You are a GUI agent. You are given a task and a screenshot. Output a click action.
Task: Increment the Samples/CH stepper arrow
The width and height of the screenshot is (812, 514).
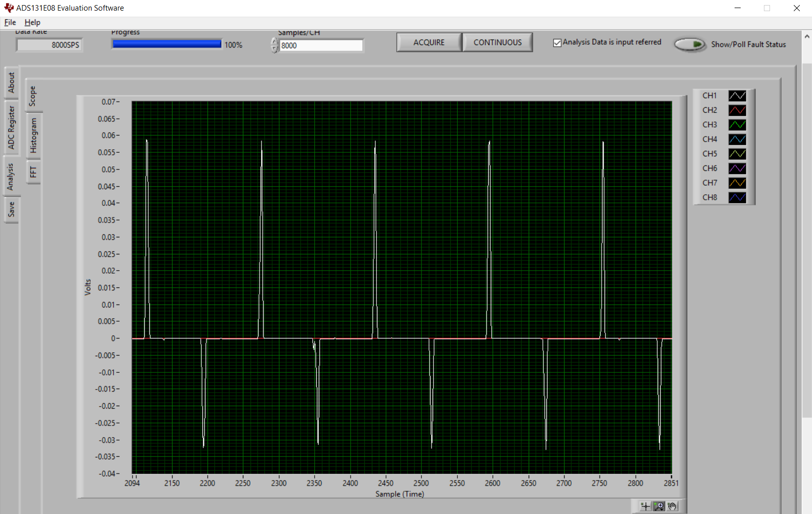point(275,41)
